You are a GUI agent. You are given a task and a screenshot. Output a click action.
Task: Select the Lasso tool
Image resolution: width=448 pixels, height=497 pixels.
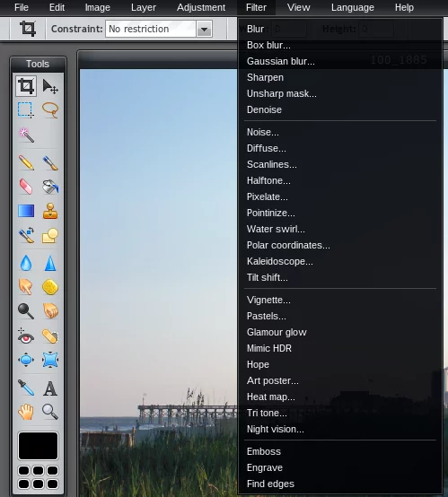coord(50,110)
